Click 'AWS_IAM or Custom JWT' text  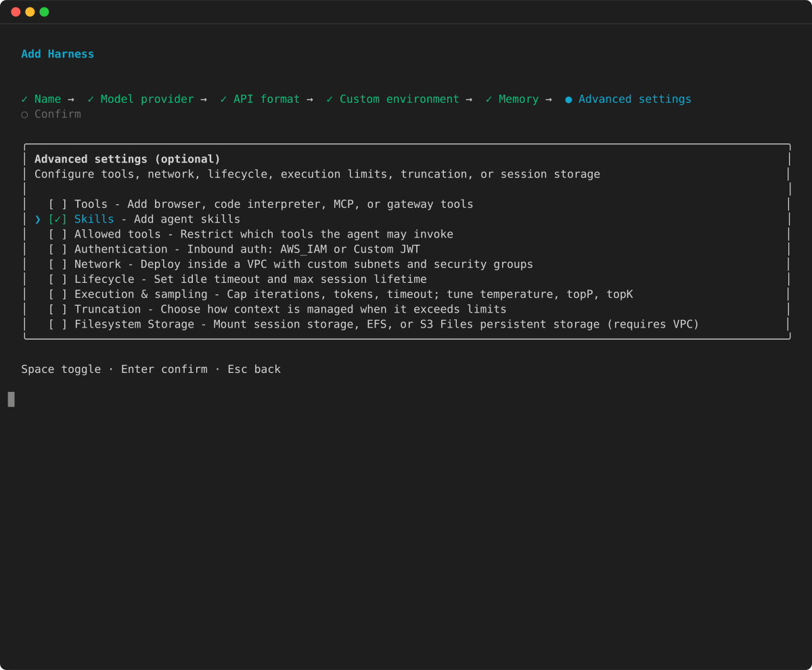tap(351, 249)
